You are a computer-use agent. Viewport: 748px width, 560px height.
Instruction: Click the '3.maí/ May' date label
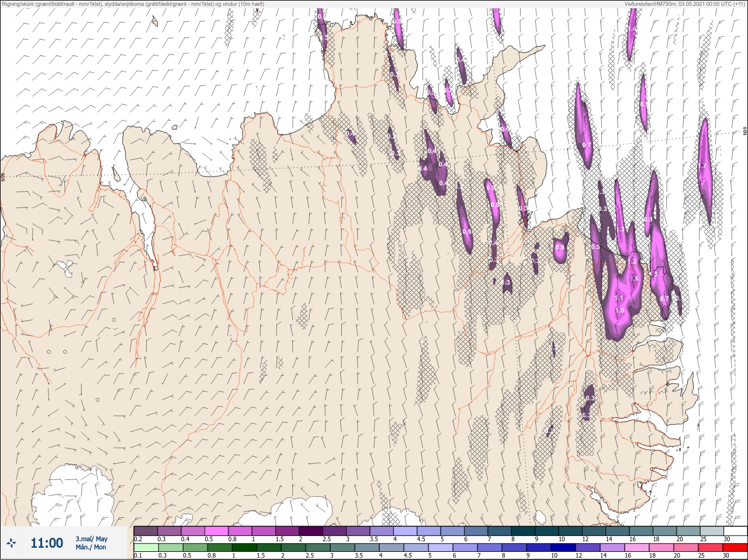[x=91, y=539]
